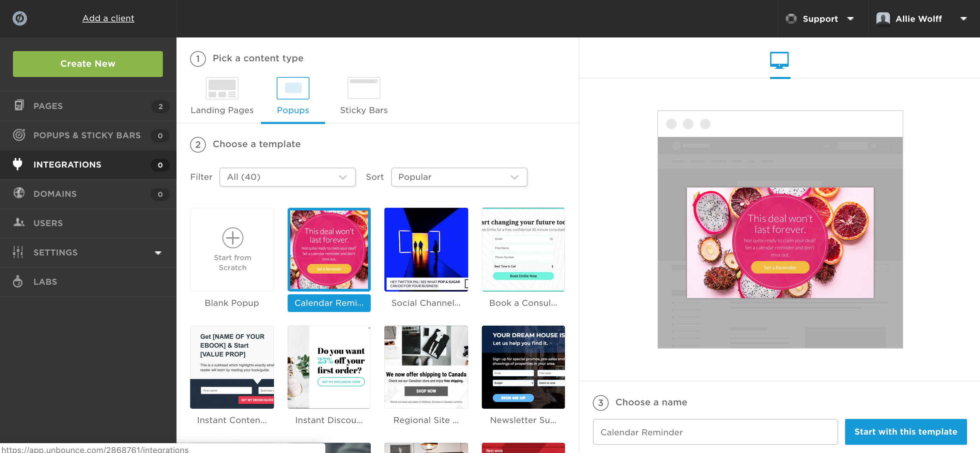Select the Social Channel template thumbnail
Viewport: 980px width, 453px height.
[x=426, y=250]
